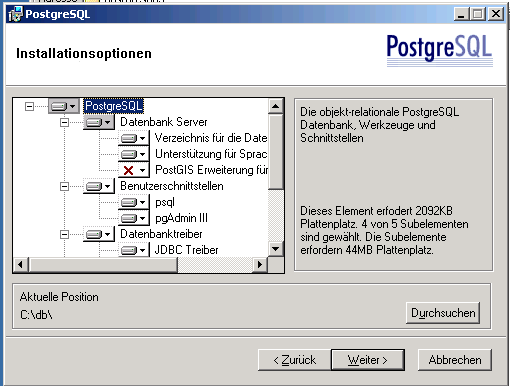Open drive icon dropdown for psql

pos(134,202)
